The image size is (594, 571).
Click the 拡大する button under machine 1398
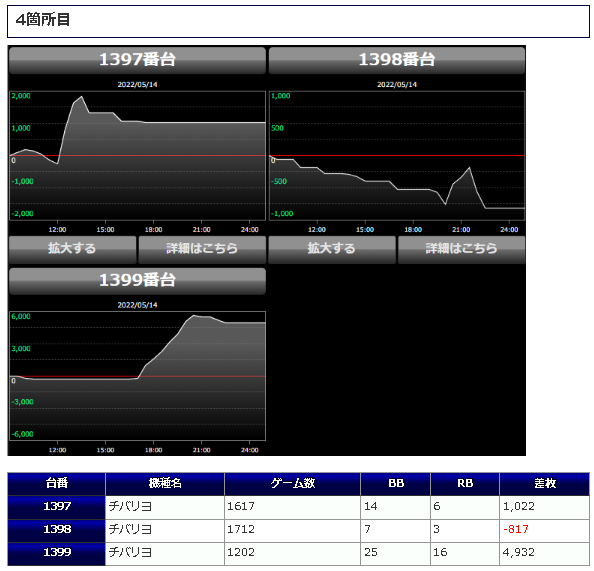click(x=332, y=249)
